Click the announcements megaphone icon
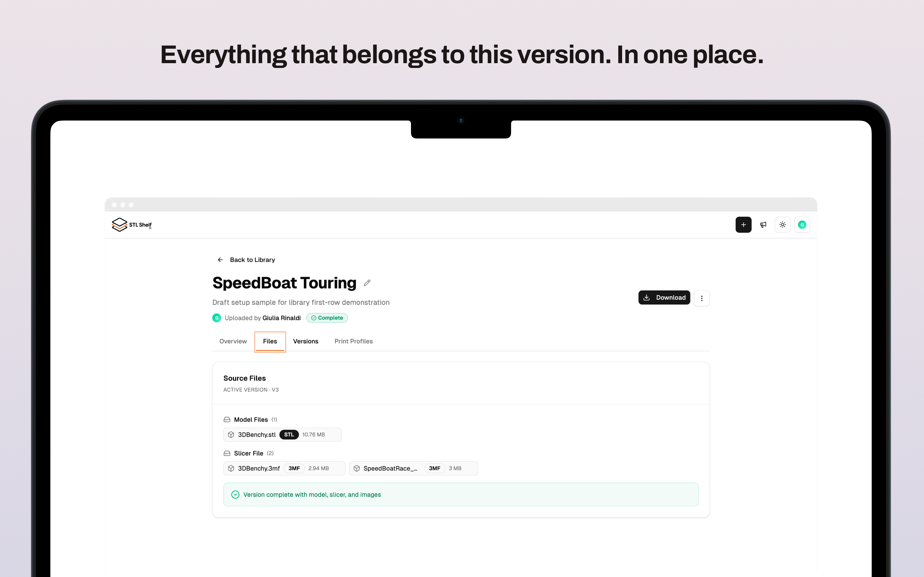924x577 pixels. click(763, 225)
